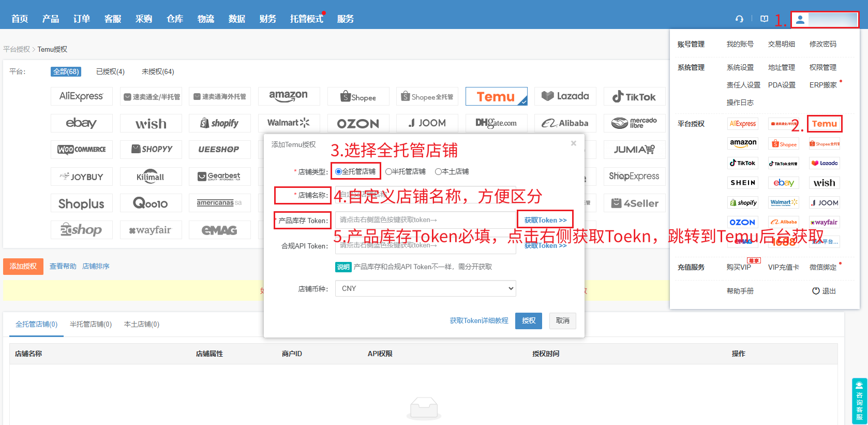Click the orange 添加授权 button
The image size is (868, 425).
(x=23, y=267)
